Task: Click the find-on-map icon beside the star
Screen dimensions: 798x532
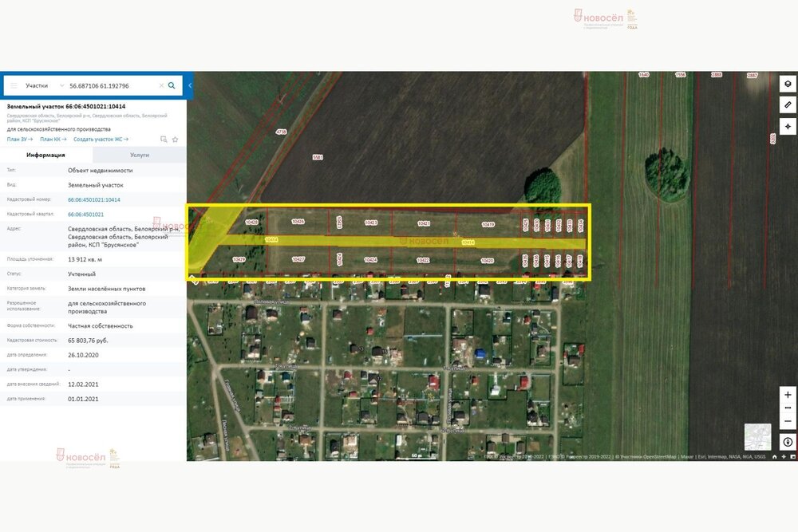Action: pyautogui.click(x=164, y=140)
